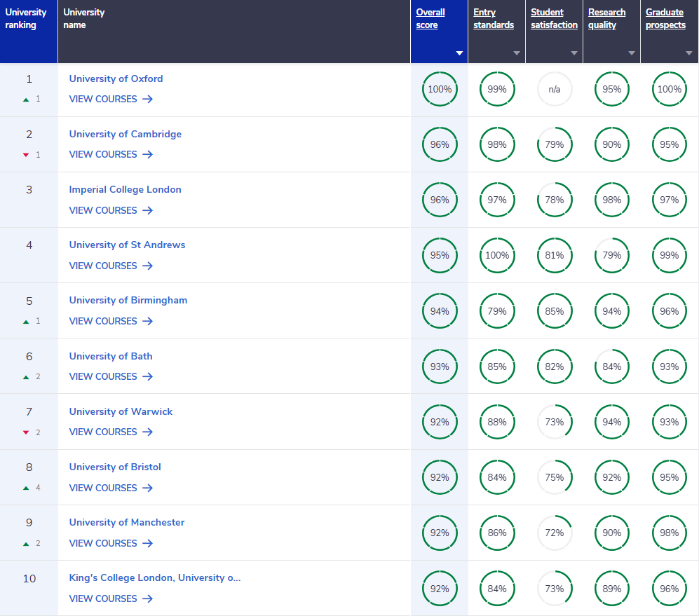Sort by Overall score dropdown arrow
Image resolution: width=699 pixels, height=616 pixels.
(459, 53)
